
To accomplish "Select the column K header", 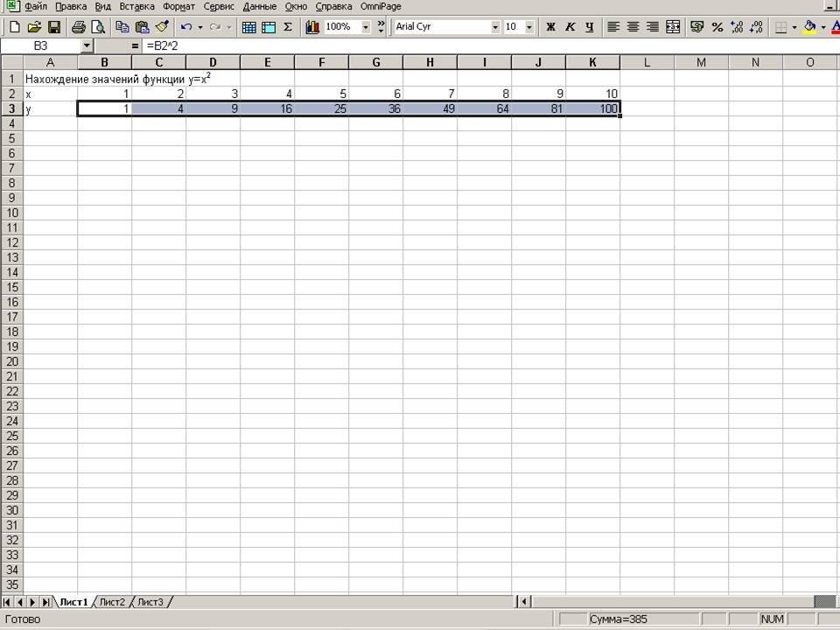I will point(592,62).
